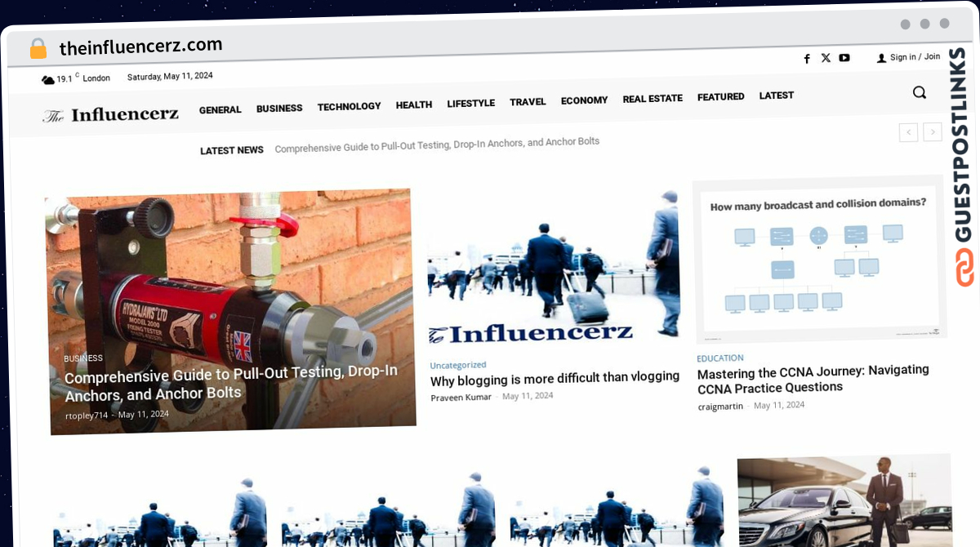Click the 'Saturday, May 11, 2024' header date
Image resolution: width=980 pixels, height=547 pixels.
[x=170, y=77]
